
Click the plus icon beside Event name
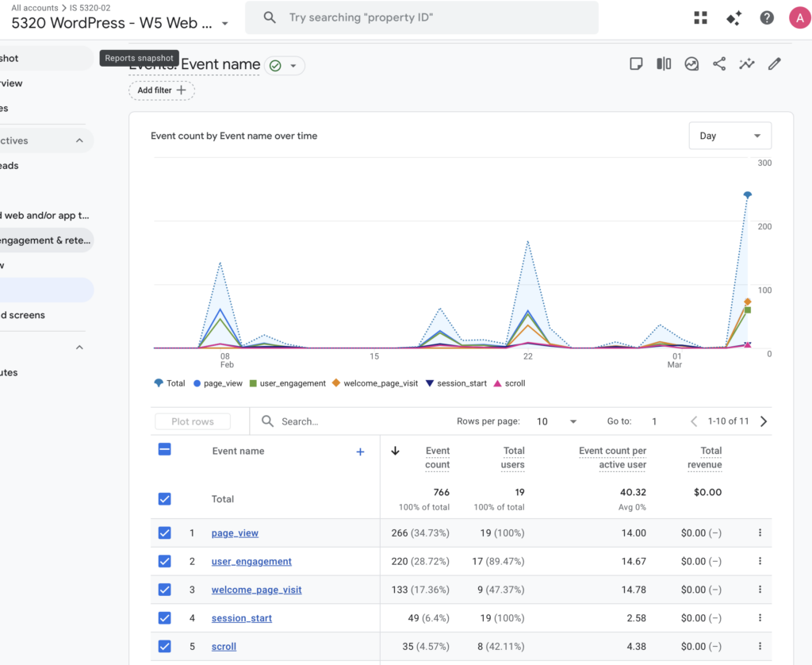tap(360, 452)
